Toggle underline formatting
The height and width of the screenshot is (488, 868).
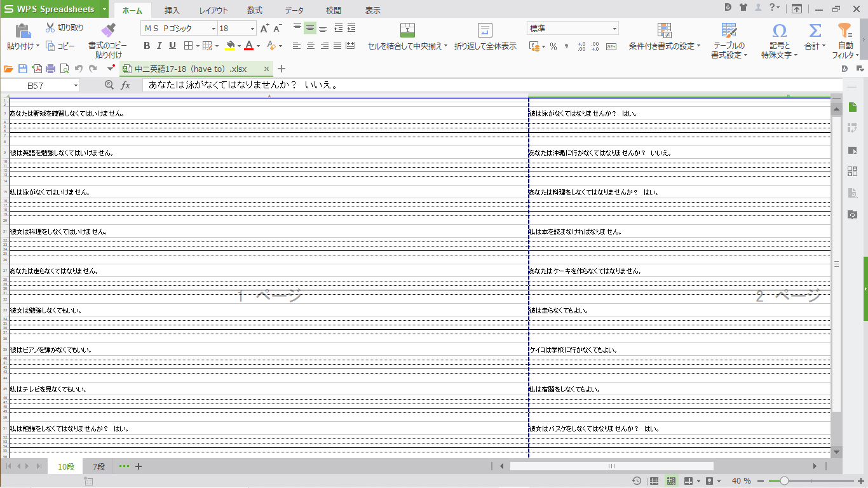(x=172, y=46)
